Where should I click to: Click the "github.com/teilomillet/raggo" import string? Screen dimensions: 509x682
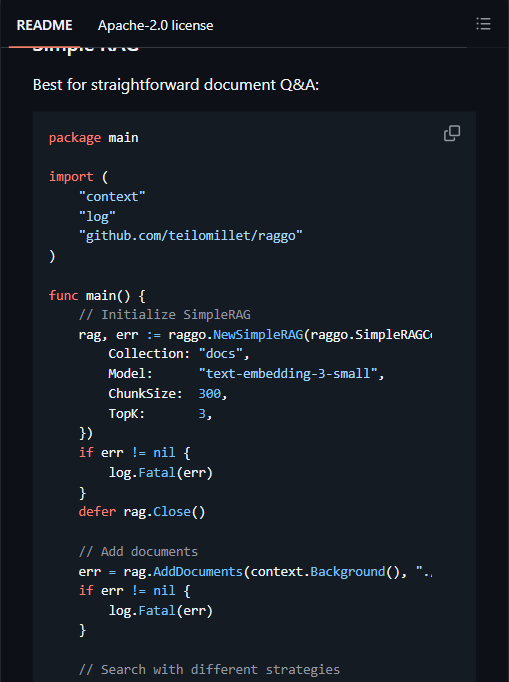tap(191, 236)
